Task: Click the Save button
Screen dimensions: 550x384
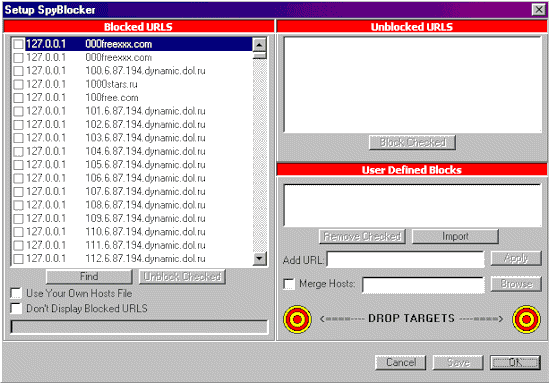Action: 458,362
